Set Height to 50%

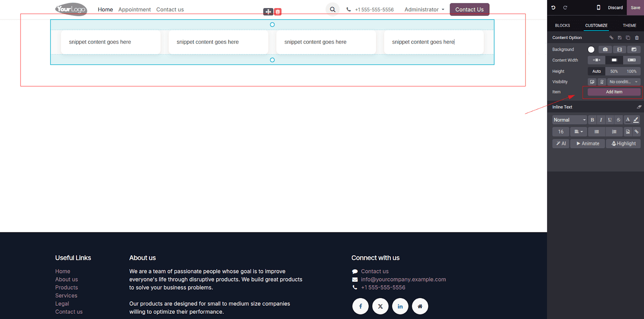click(614, 71)
